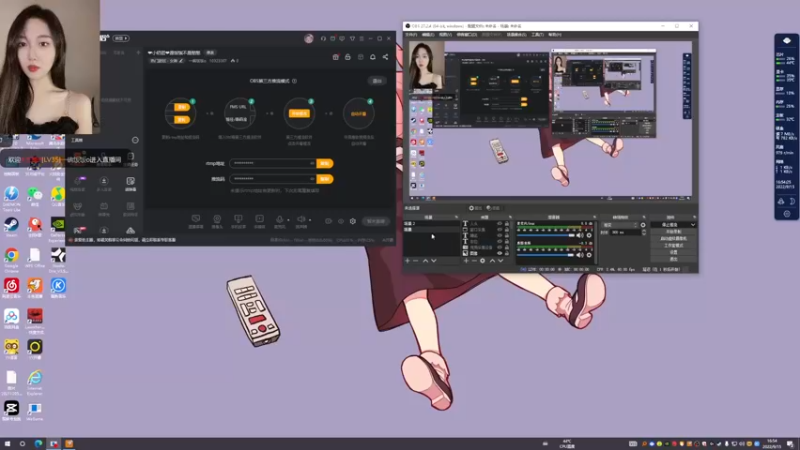800x450 pixels.
Task: Open the WeChat desktop shortcut
Action: click(35, 194)
